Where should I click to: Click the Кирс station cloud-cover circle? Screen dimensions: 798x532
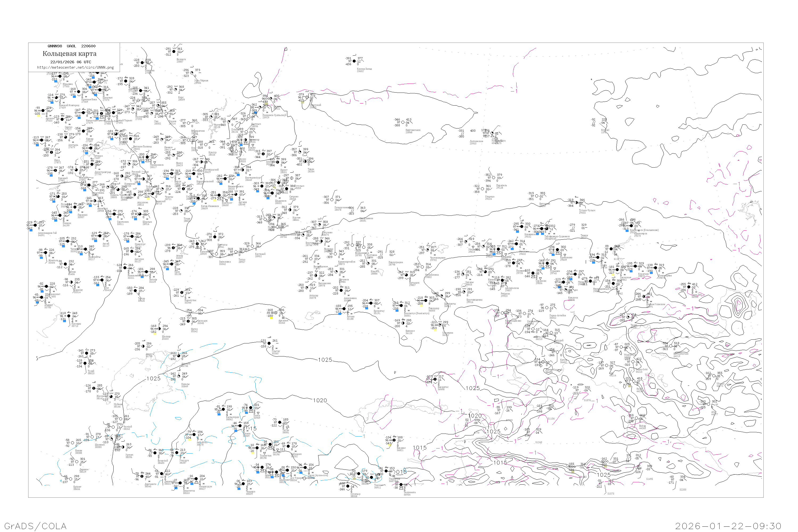(x=176, y=90)
